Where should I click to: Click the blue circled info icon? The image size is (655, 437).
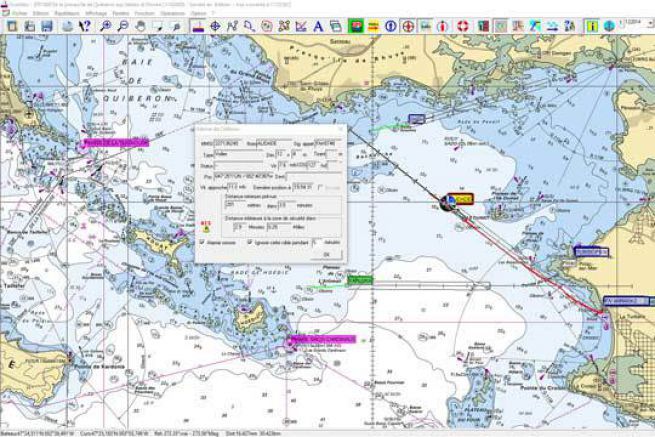tap(391, 26)
